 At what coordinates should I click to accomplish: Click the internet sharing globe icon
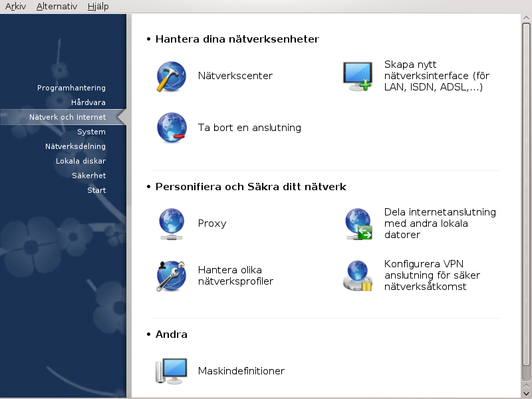pyautogui.click(x=358, y=224)
